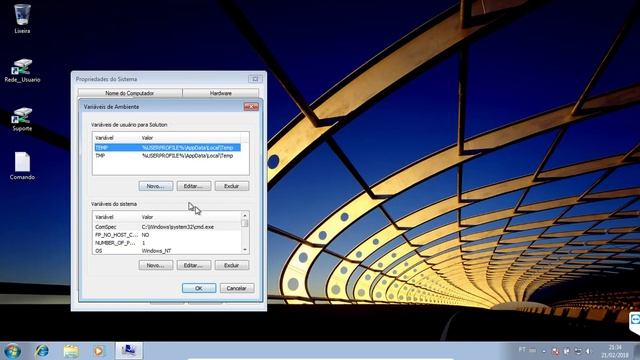
Task: Open the volume speaker tray icon
Action: tap(588, 351)
